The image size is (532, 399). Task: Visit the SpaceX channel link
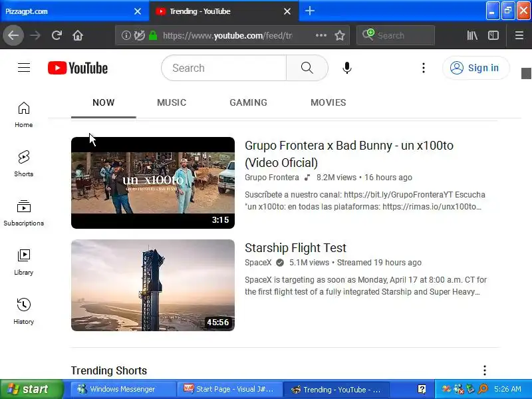point(258,263)
